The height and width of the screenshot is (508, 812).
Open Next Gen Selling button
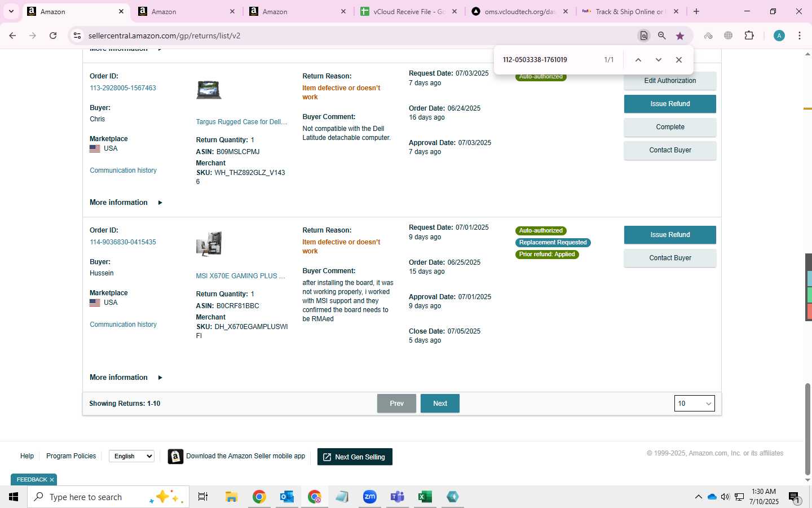point(355,457)
